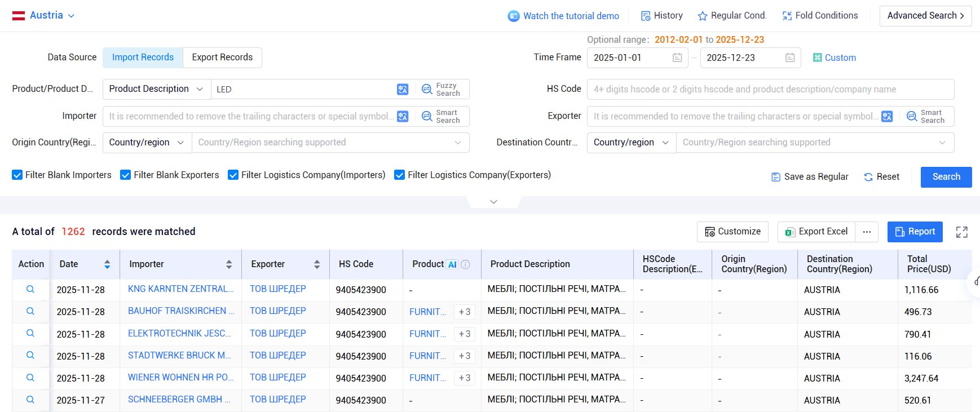The height and width of the screenshot is (412, 980).
Task: Expand destination country search dropdown
Action: 942,143
